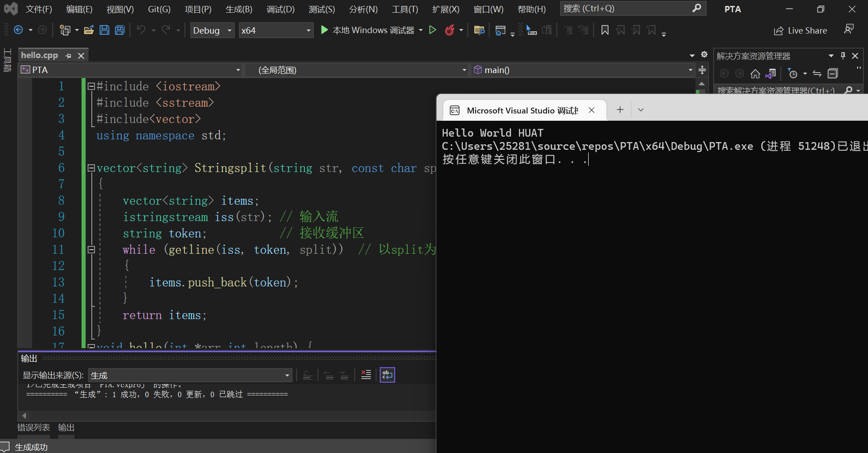Viewport: 868px width, 453px height.
Task: Start without debugging using hollow play icon
Action: pos(433,30)
